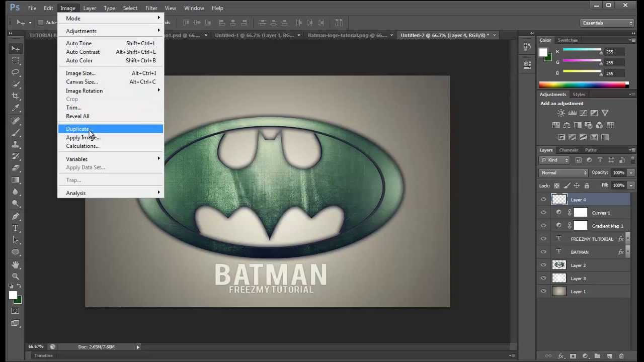
Task: Create a new layer group
Action: (597, 356)
